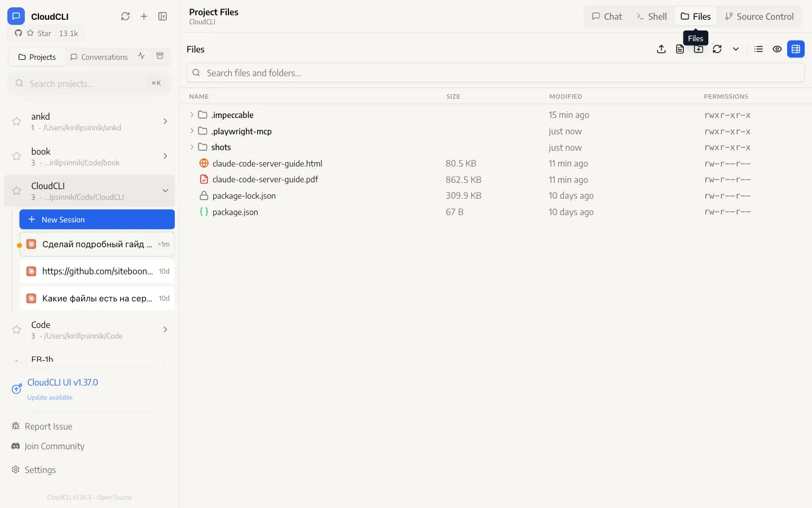Image resolution: width=812 pixels, height=508 pixels.
Task: Toggle the star for the Code project
Action: pyautogui.click(x=17, y=330)
